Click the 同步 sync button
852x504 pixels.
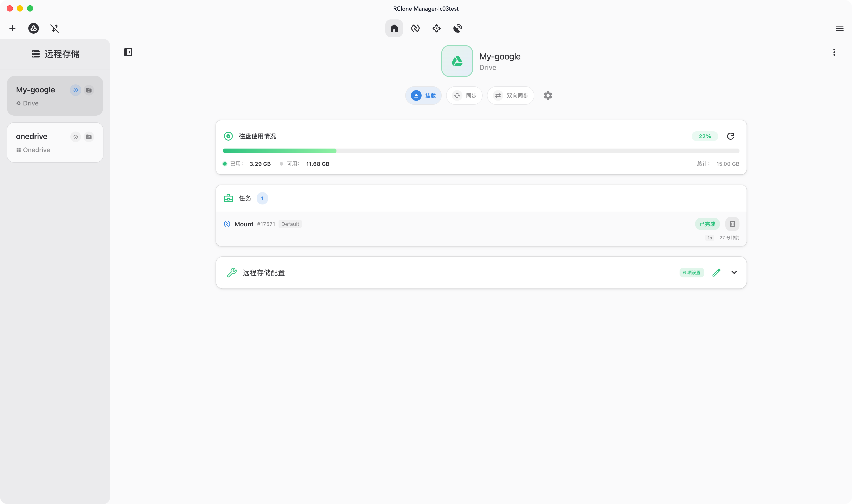tap(464, 95)
